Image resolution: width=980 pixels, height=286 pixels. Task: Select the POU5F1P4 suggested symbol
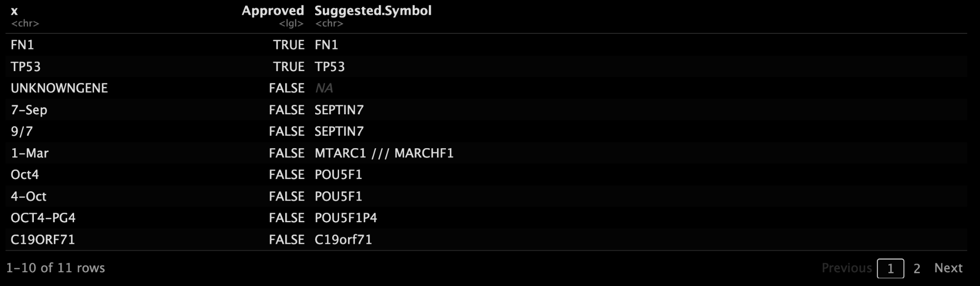[x=346, y=218]
